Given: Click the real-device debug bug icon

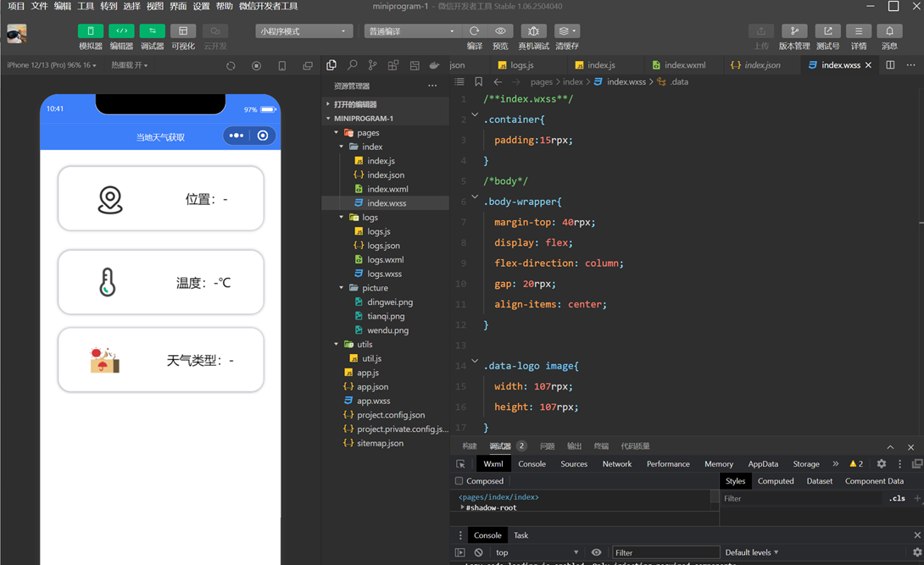Looking at the screenshot, I should [533, 31].
